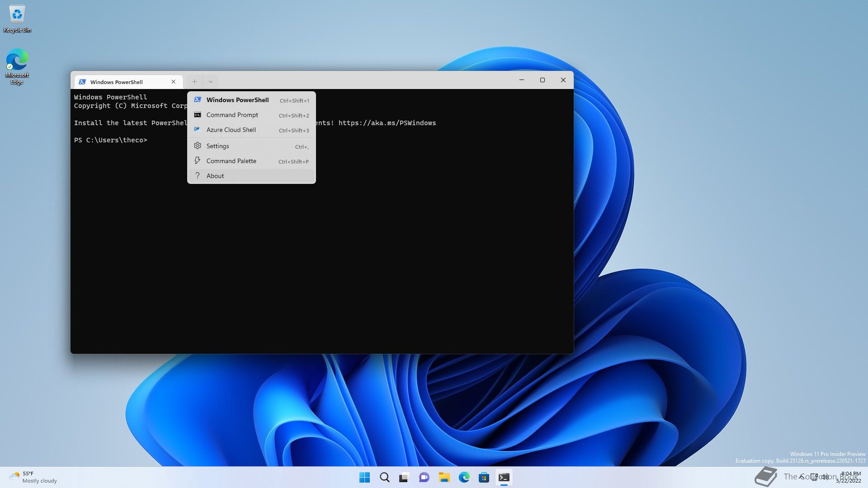868x488 pixels.
Task: Click the Terminal taskbar icon
Action: point(504,478)
